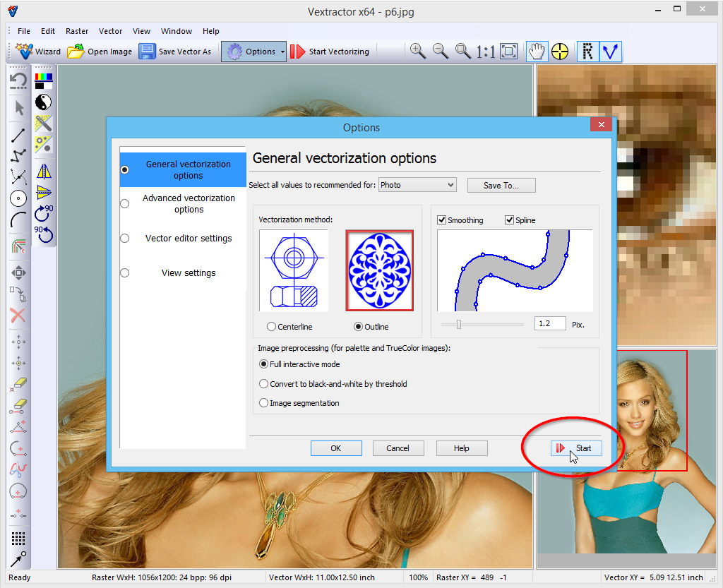This screenshot has height=588, width=723.
Task: Click the fit-to-window zoom icon
Action: (508, 51)
